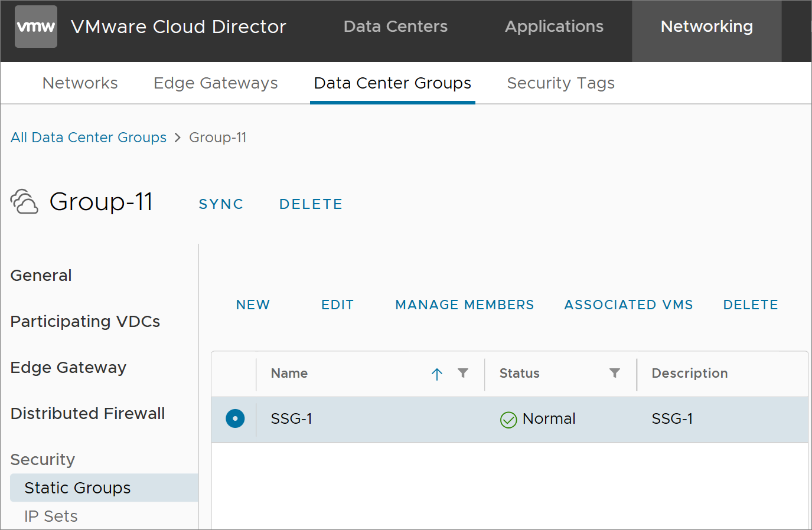Open the Applications top menu
This screenshot has width=812, height=530.
click(554, 27)
